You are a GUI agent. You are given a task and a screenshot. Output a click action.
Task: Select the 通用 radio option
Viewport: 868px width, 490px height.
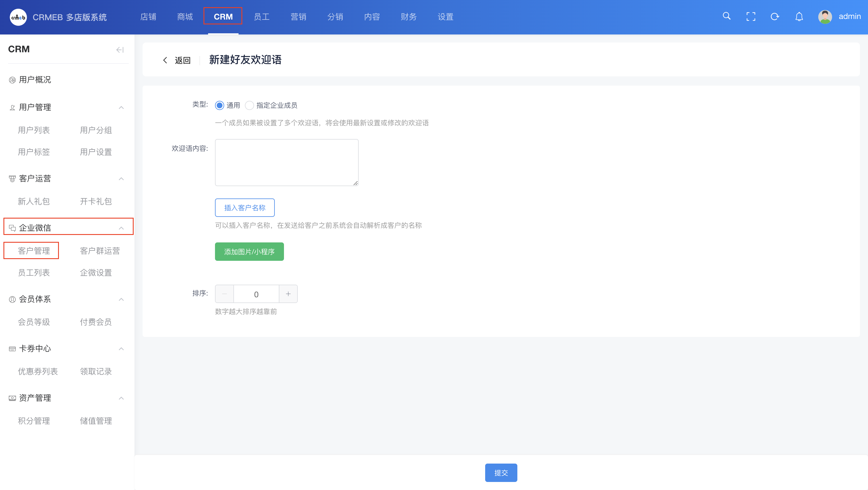pos(219,105)
